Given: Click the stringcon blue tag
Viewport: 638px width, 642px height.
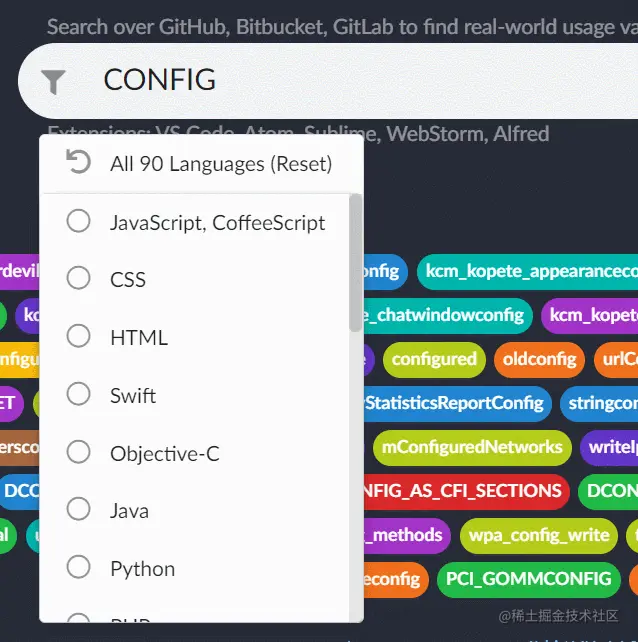Looking at the screenshot, I should pyautogui.click(x=599, y=404).
